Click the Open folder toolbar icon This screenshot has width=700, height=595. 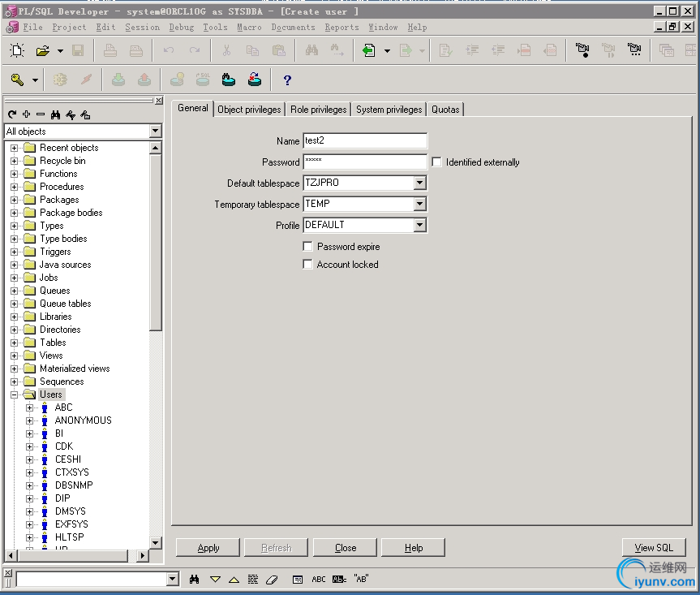pyautogui.click(x=43, y=50)
